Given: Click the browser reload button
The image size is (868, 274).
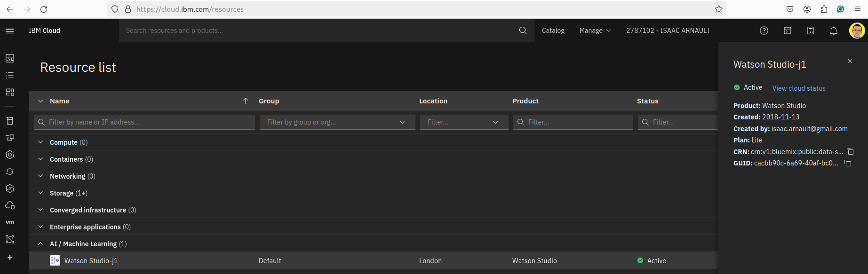Looking at the screenshot, I should click(44, 9).
